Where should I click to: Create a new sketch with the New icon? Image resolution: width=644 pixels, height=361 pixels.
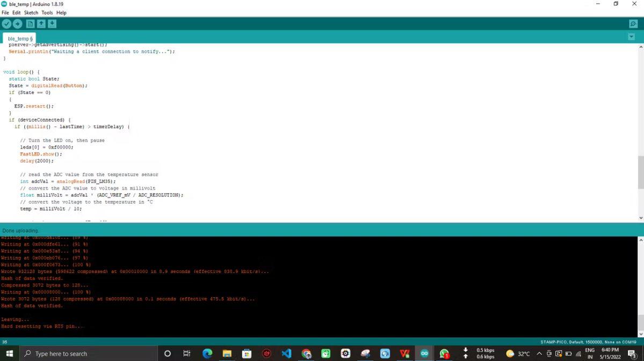[31, 24]
